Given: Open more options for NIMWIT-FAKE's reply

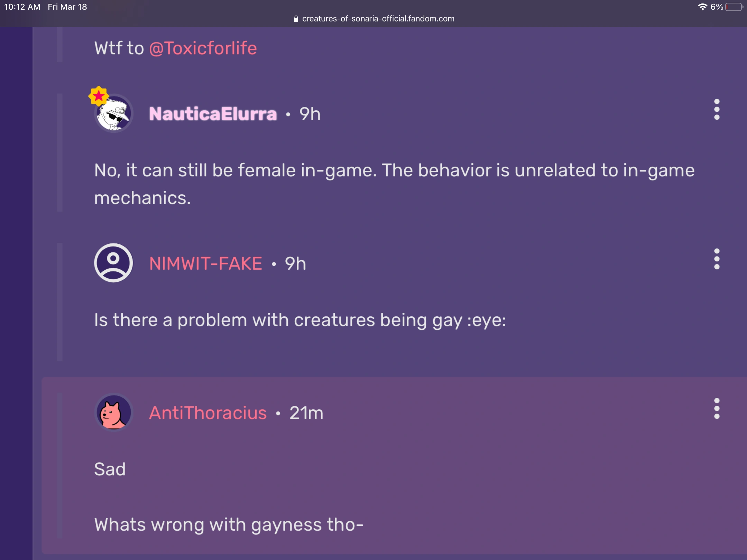Looking at the screenshot, I should click(x=717, y=259).
